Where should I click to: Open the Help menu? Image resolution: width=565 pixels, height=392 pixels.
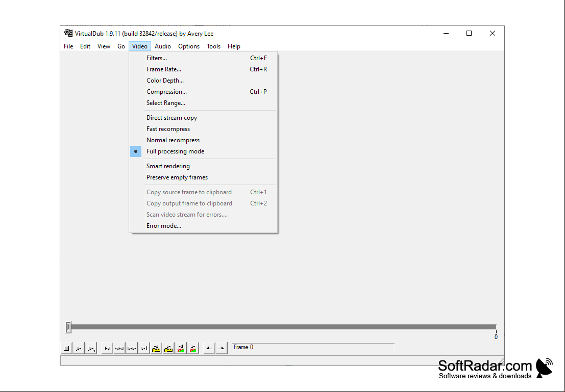tap(234, 46)
